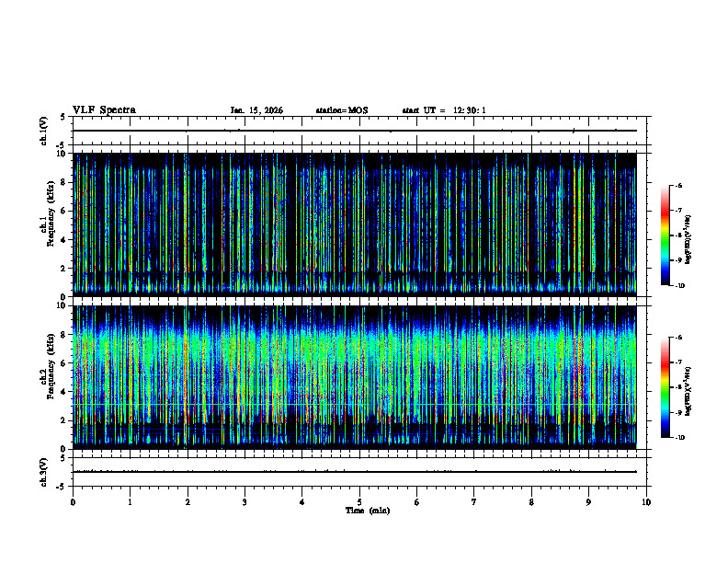This screenshot has width=728, height=563.
Task: Click the ch.1 color bar "log(PSD)" label
Action: pos(688,239)
